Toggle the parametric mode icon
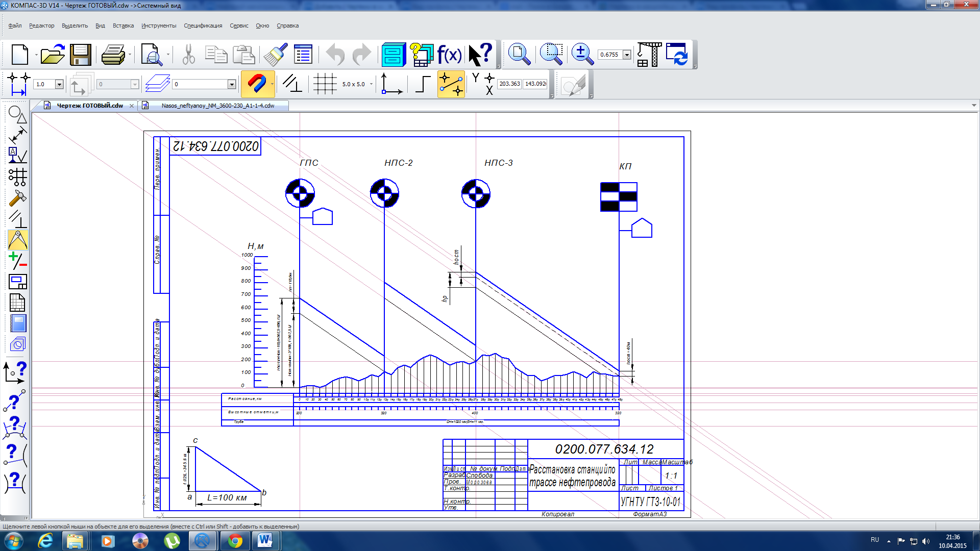The width and height of the screenshot is (980, 551). tap(451, 84)
